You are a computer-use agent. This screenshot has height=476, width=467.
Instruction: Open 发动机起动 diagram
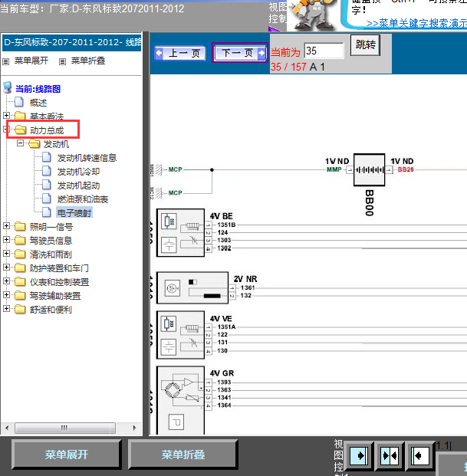78,185
